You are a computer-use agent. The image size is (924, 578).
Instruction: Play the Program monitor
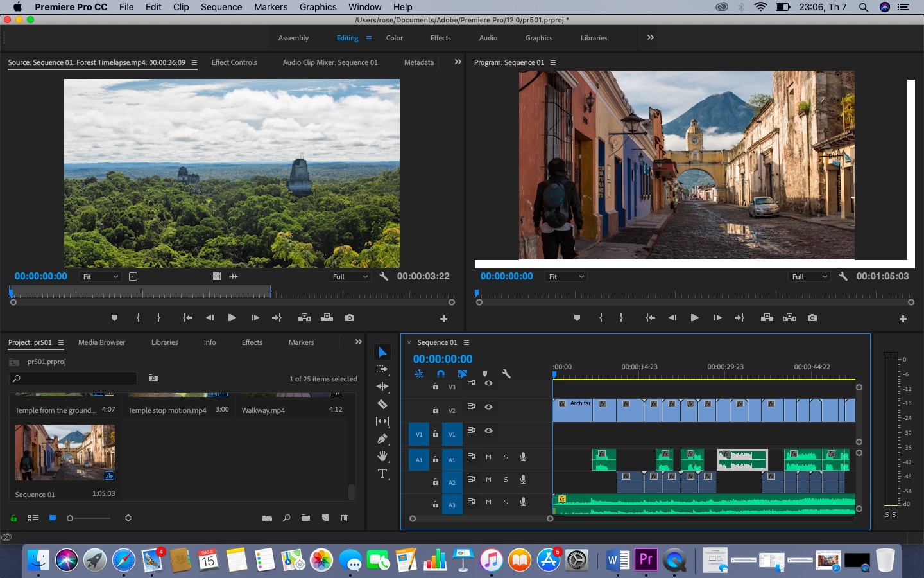tap(694, 318)
